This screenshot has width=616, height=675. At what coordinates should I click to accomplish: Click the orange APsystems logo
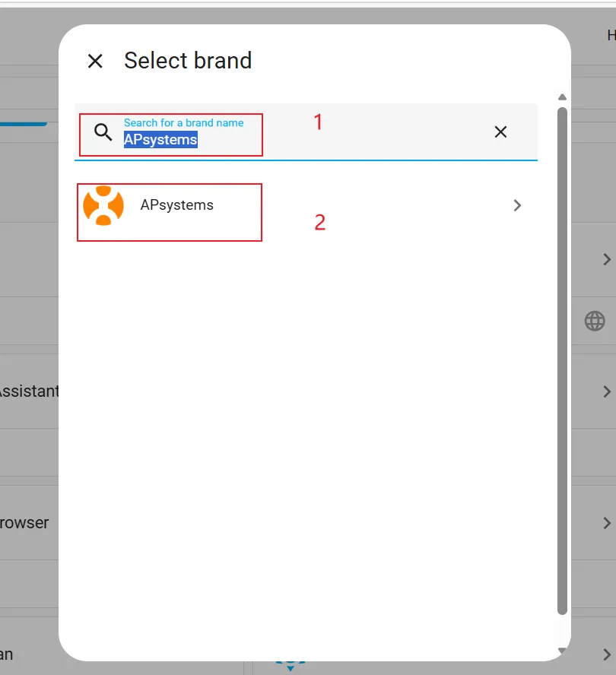pyautogui.click(x=103, y=205)
